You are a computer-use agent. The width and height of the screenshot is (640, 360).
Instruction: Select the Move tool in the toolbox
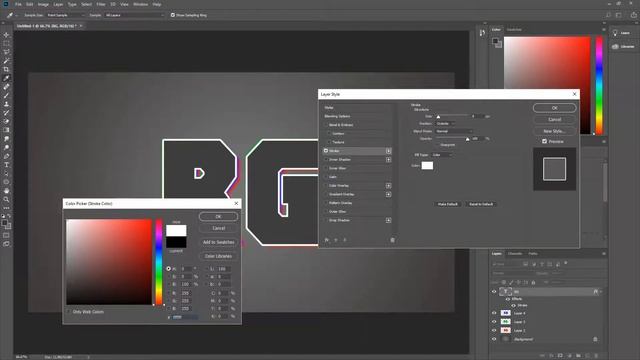tap(7, 35)
